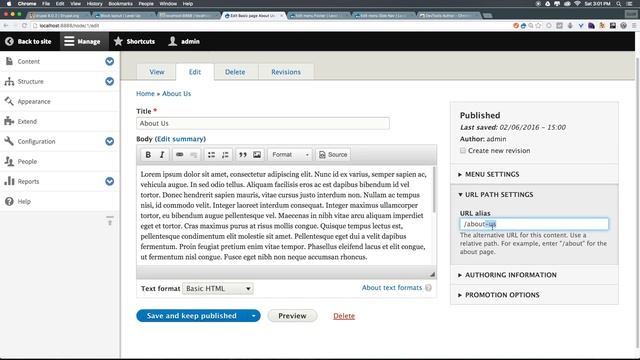Follow the About Us breadcrumb link

[176, 93]
